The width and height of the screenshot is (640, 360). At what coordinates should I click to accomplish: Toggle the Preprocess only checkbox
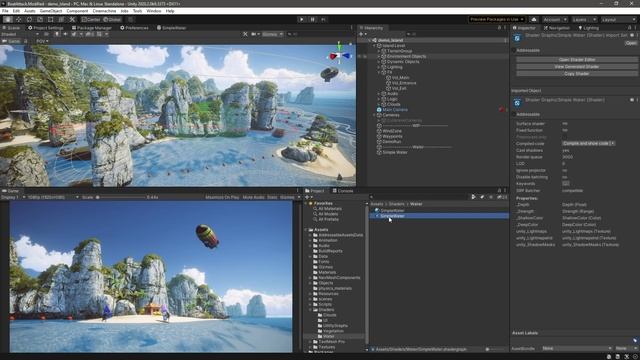[x=565, y=137]
